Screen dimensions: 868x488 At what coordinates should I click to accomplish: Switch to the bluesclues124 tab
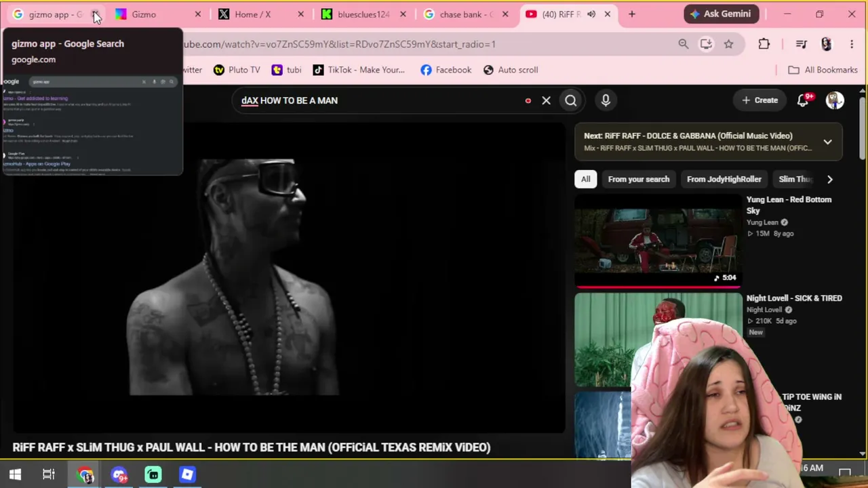(363, 14)
